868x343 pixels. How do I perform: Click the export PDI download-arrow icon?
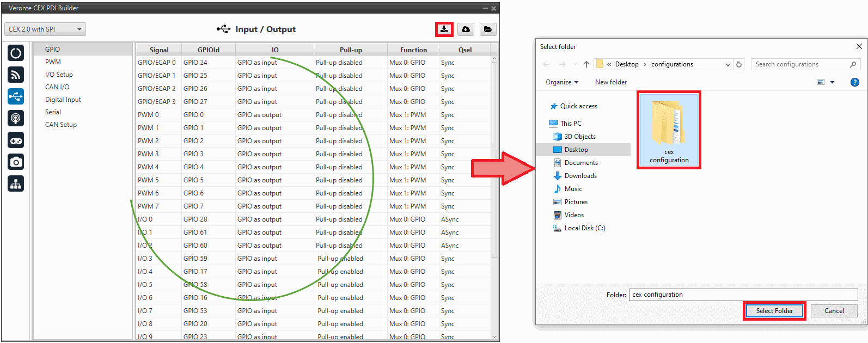(444, 29)
